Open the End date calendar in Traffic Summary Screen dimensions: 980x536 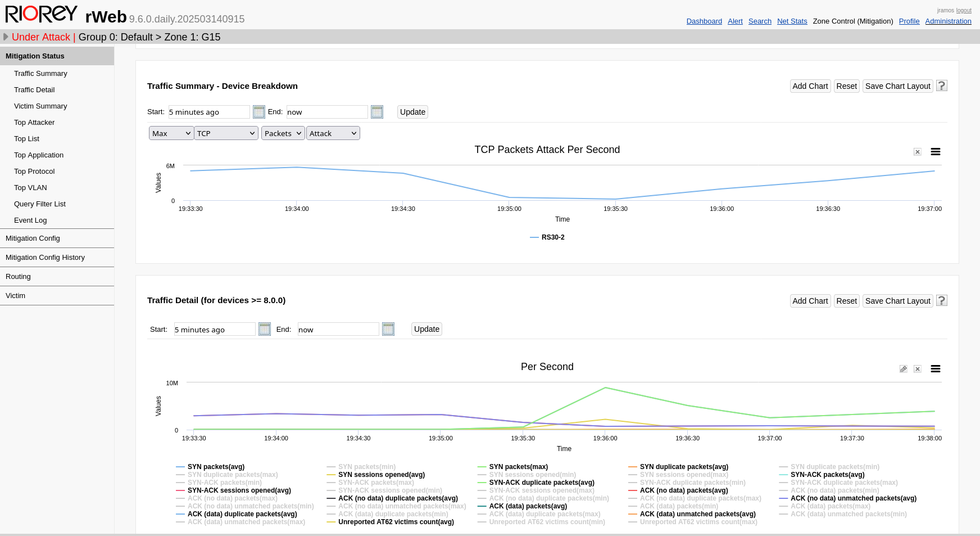click(377, 112)
